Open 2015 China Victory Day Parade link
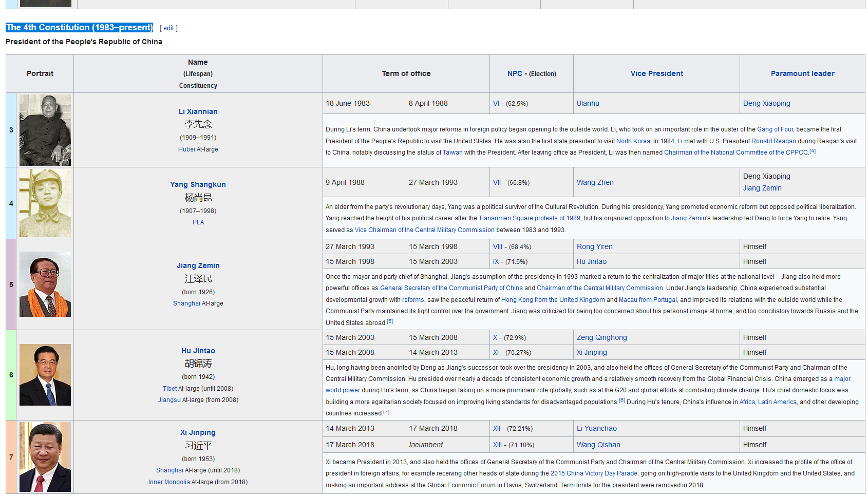Screen dimensions: 868x496 594,473
